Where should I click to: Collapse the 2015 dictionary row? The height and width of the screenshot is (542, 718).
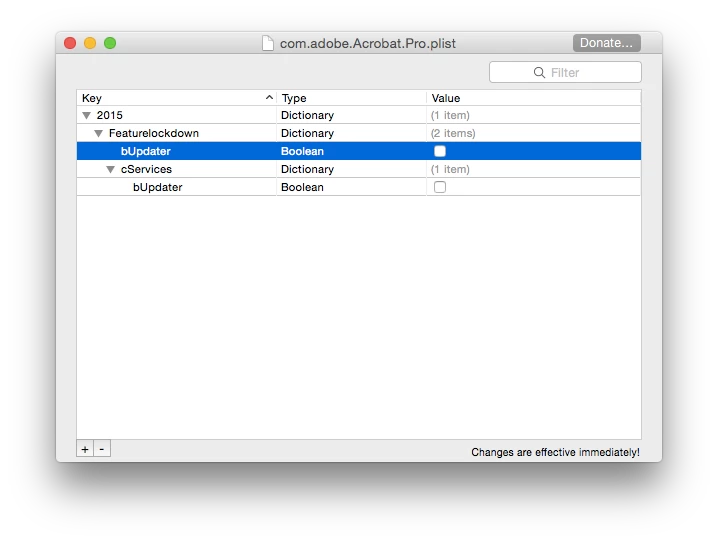(x=87, y=115)
